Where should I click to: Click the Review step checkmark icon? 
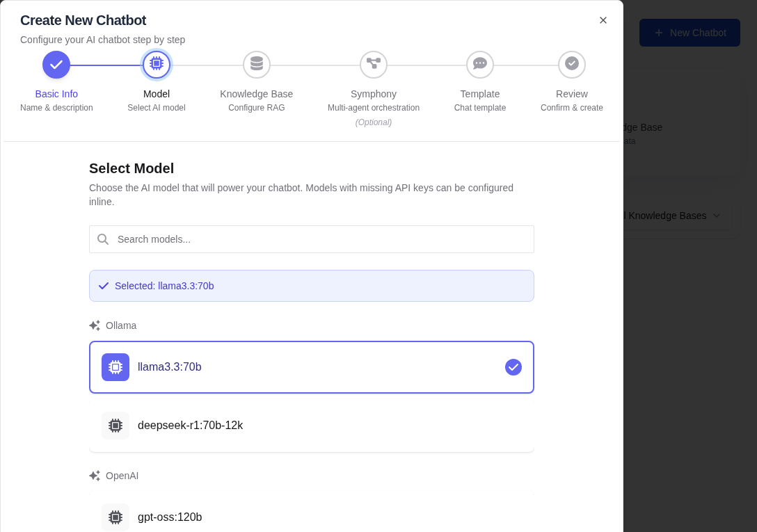(x=572, y=64)
